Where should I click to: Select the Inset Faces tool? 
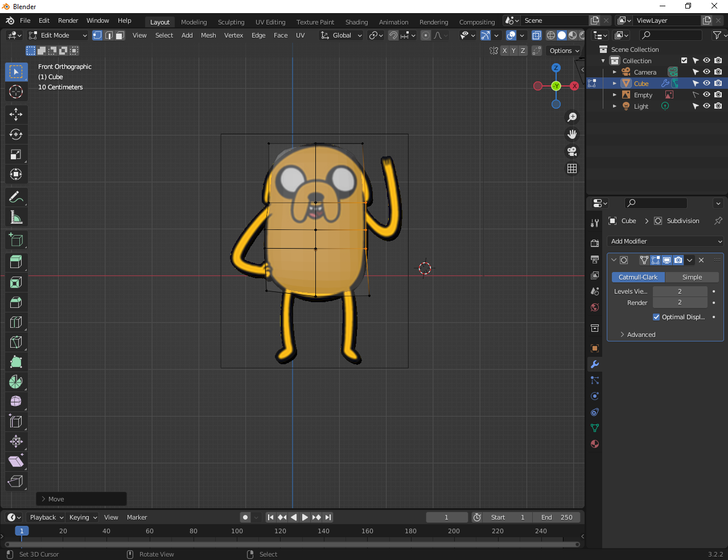pyautogui.click(x=16, y=282)
